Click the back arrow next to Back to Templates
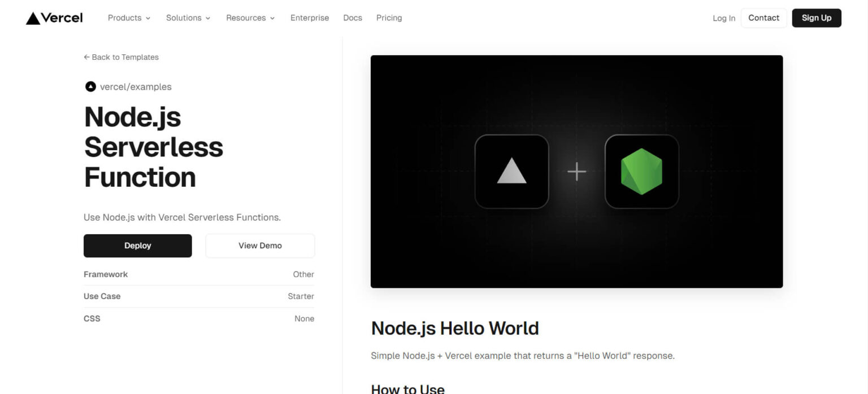 point(86,56)
